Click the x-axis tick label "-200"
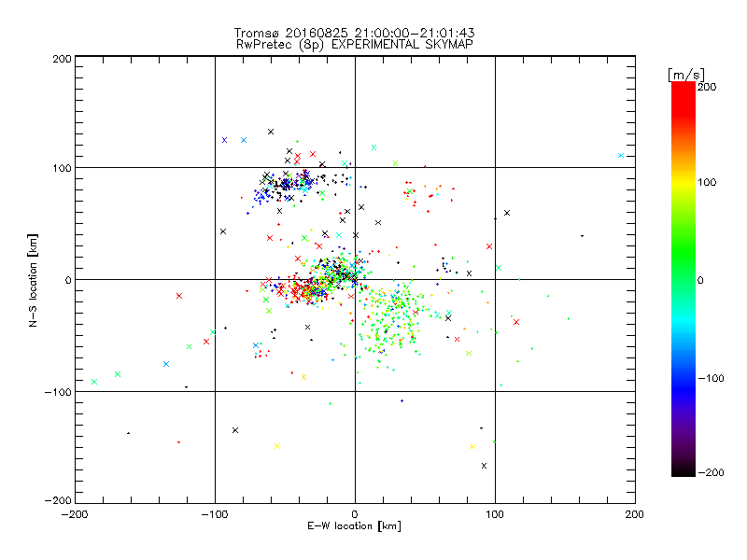The height and width of the screenshot is (560, 747). pyautogui.click(x=75, y=514)
